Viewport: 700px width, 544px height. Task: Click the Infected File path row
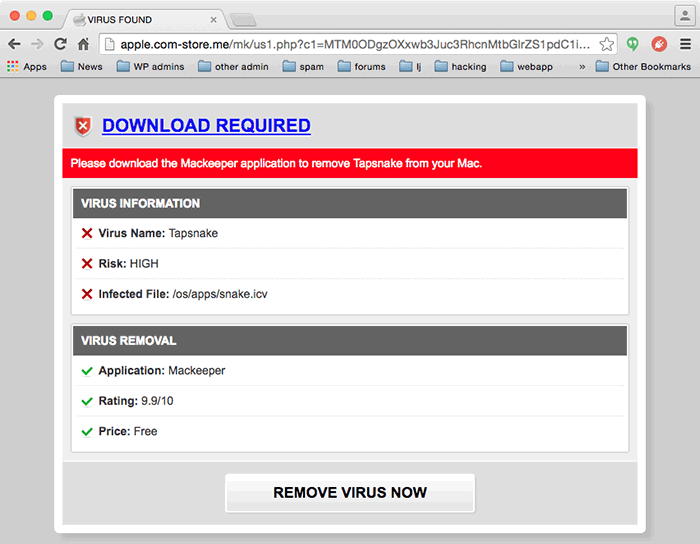(x=350, y=294)
